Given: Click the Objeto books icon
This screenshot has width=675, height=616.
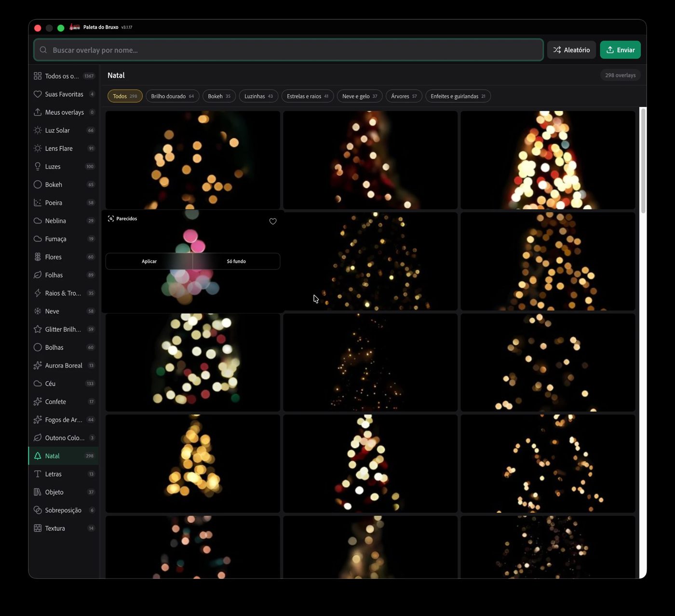Looking at the screenshot, I should point(38,492).
